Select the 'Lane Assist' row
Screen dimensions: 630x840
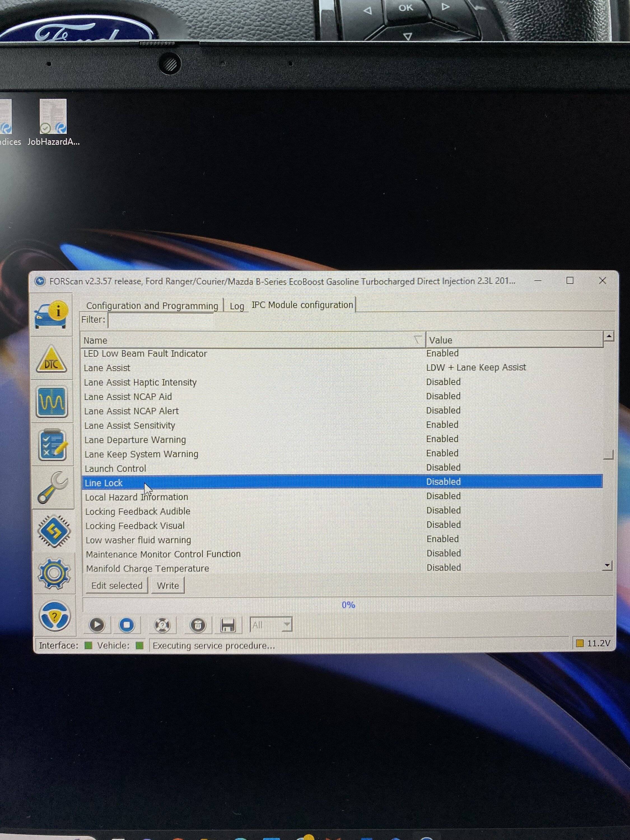(x=342, y=368)
